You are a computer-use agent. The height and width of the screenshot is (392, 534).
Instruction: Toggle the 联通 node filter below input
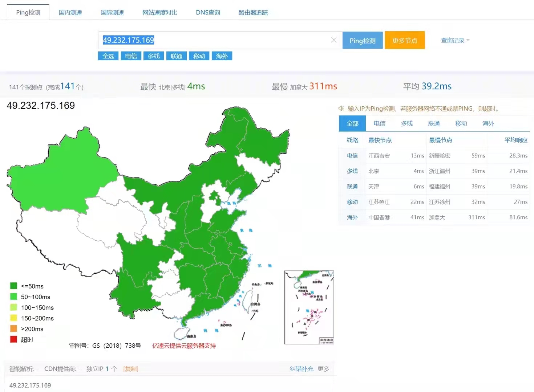(x=176, y=56)
